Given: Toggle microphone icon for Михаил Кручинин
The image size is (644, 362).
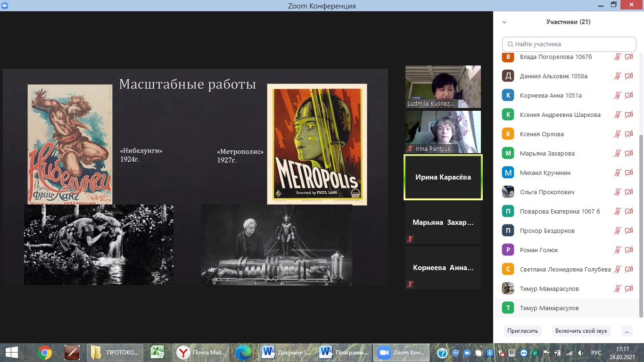Looking at the screenshot, I should click(x=617, y=173).
